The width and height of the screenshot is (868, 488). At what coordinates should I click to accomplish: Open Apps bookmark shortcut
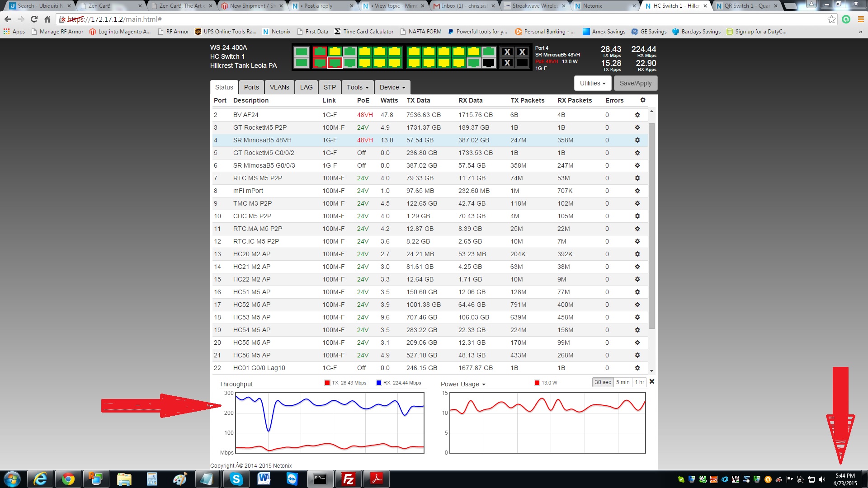click(x=14, y=32)
